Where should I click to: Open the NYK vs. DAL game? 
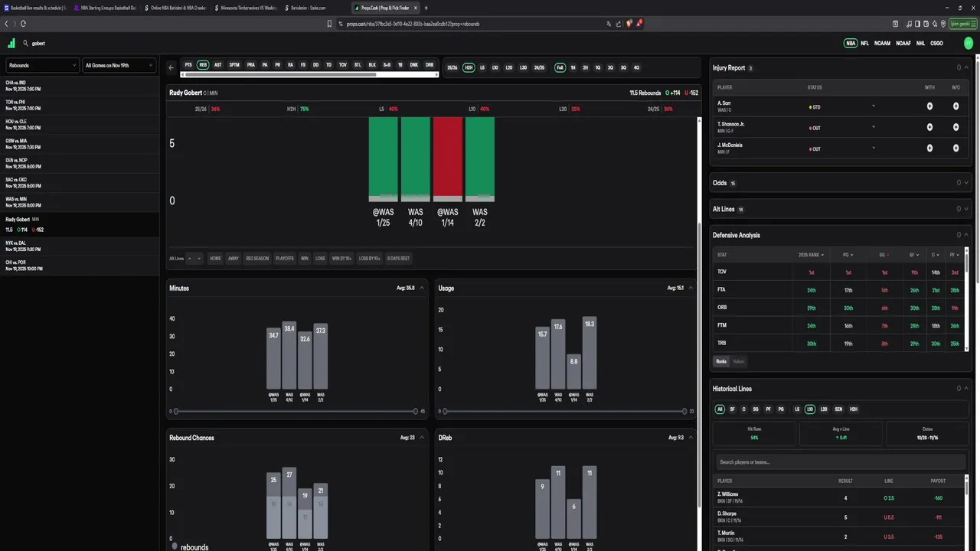click(x=80, y=246)
